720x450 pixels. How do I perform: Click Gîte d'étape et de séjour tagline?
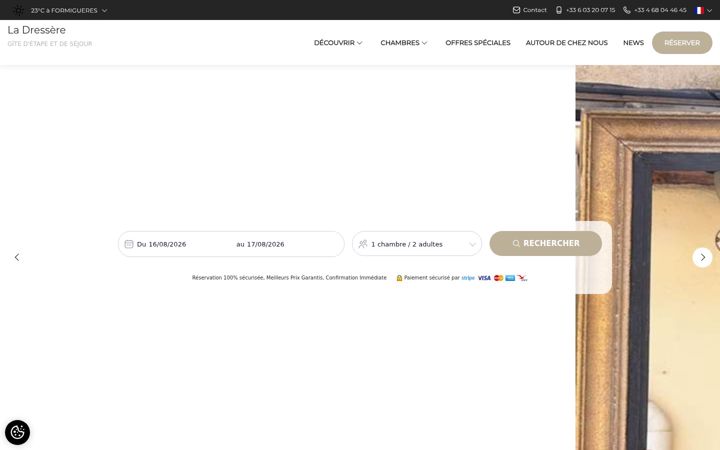click(x=50, y=44)
